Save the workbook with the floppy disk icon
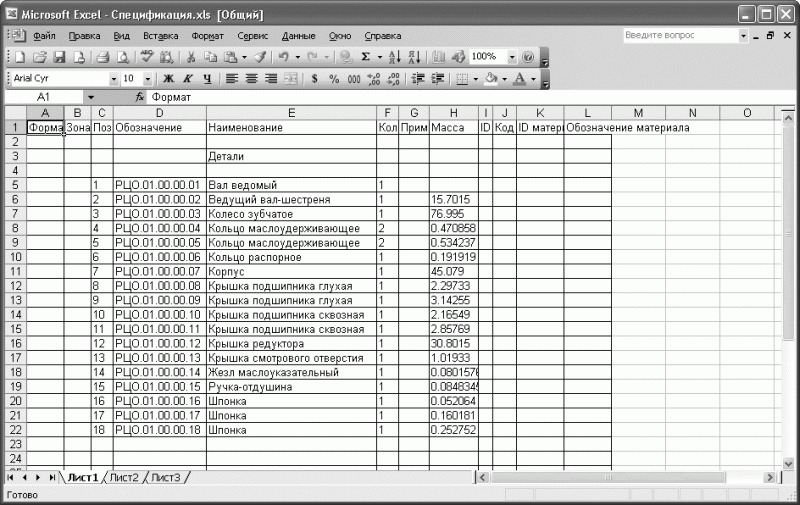 [60, 57]
